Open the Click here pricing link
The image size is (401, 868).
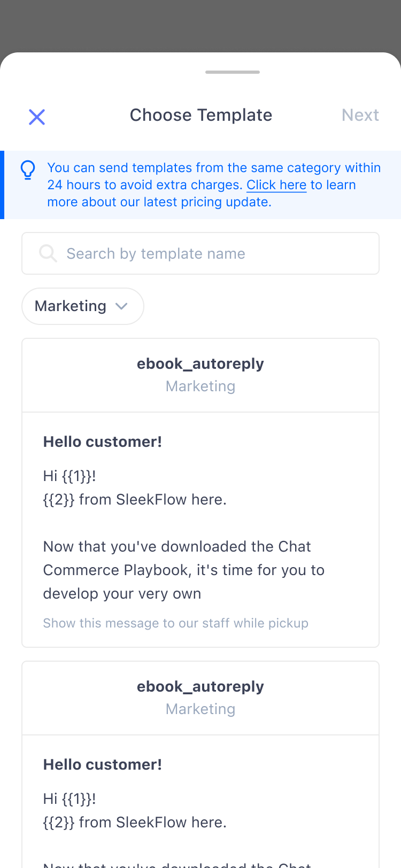click(x=276, y=184)
